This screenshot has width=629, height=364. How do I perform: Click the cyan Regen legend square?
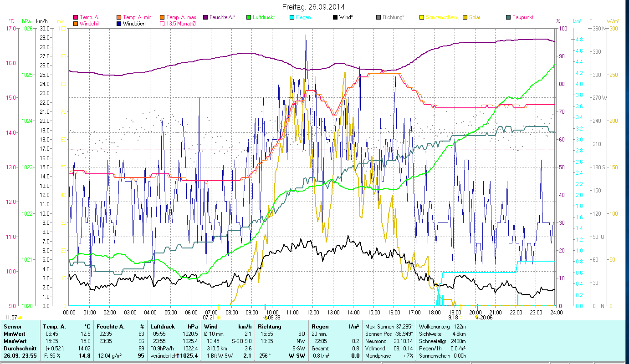click(x=291, y=18)
